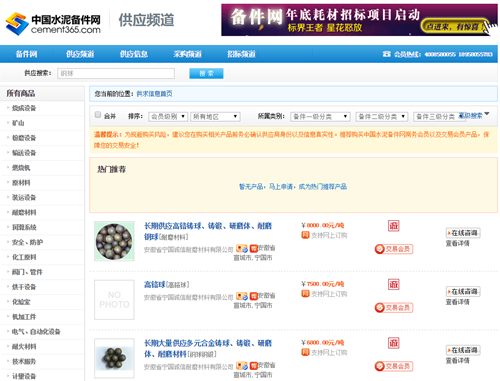Toggle the 合并 checkbox
Screen dimensions: 500x381
coord(98,115)
